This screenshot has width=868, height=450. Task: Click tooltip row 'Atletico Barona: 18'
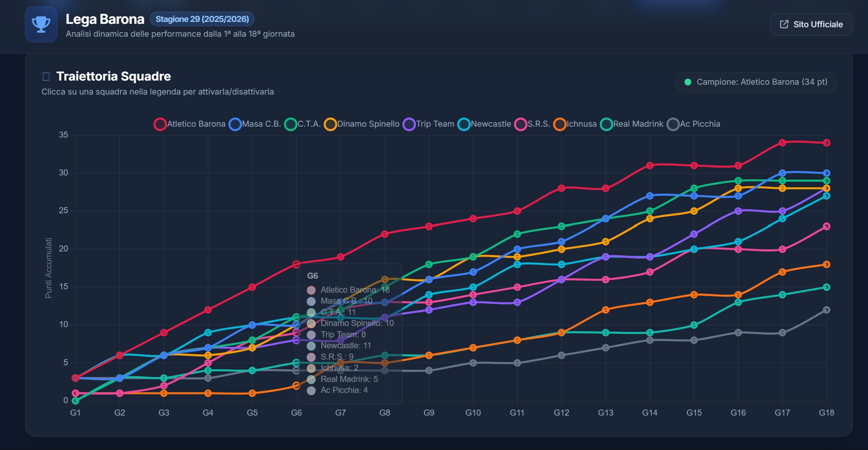click(x=348, y=290)
